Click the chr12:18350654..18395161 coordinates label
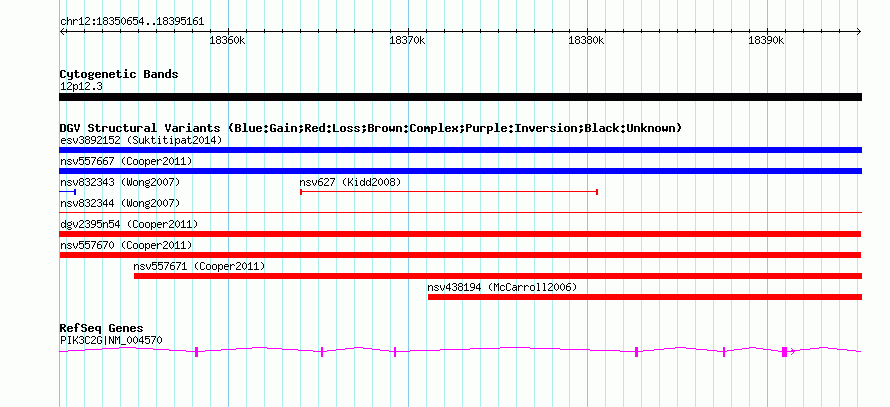 click(132, 22)
